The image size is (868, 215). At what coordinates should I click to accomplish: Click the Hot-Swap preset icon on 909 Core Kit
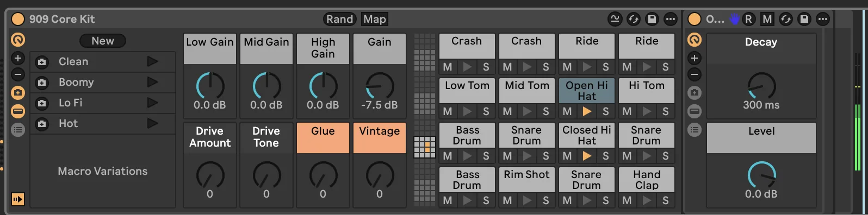634,19
